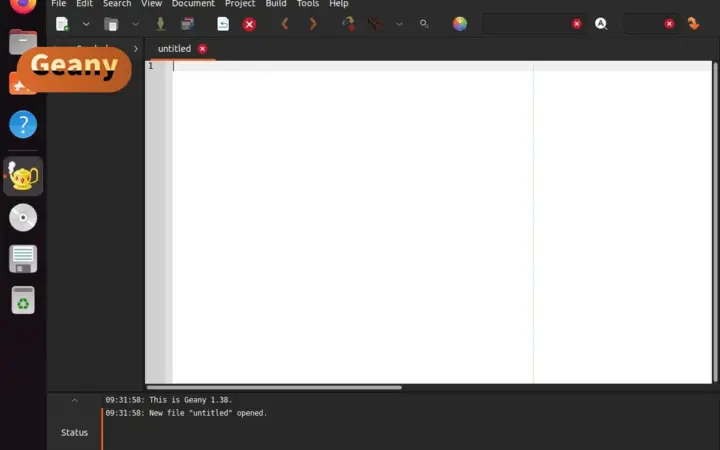The height and width of the screenshot is (450, 720).
Task: Click the find-in-file magnifier icon
Action: [x=601, y=24]
